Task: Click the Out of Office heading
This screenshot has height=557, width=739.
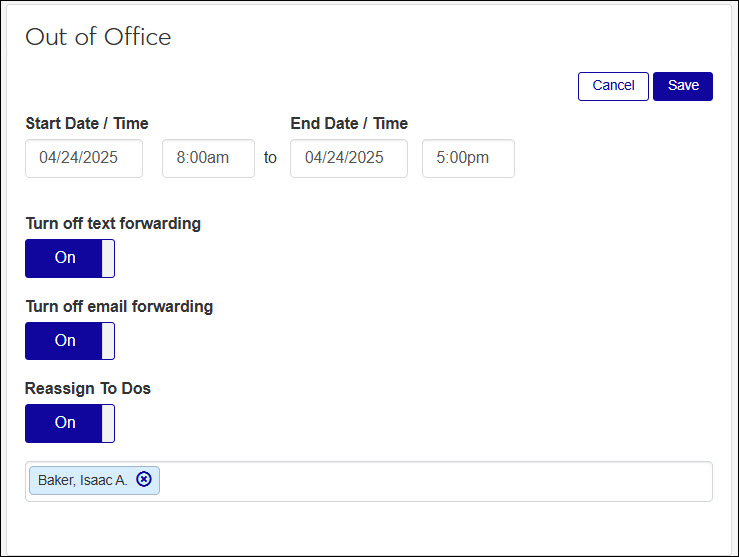Action: pyautogui.click(x=98, y=37)
